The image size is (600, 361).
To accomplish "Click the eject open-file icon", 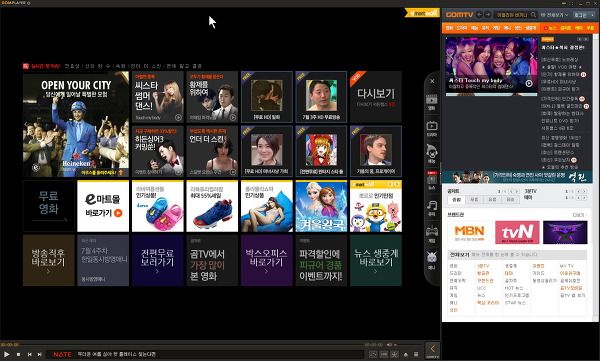I will click(x=406, y=355).
